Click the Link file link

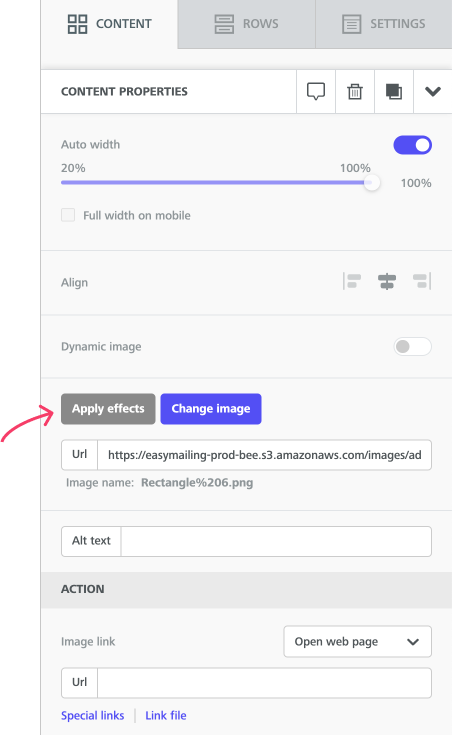pyautogui.click(x=166, y=715)
